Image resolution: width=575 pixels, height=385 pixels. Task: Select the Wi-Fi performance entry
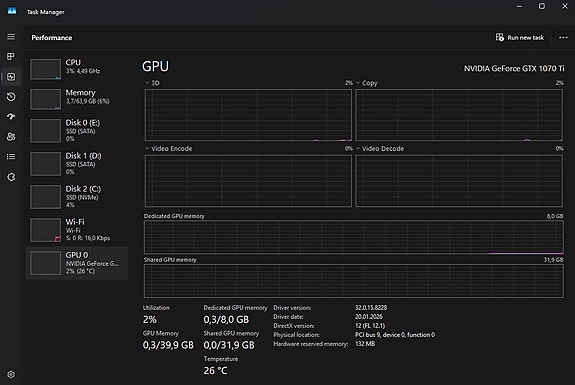(x=77, y=230)
